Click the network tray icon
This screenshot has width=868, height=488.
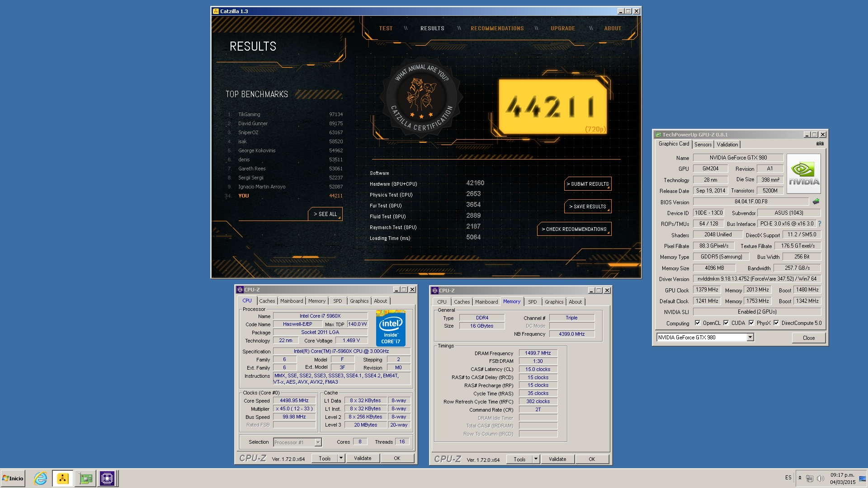[809, 479]
